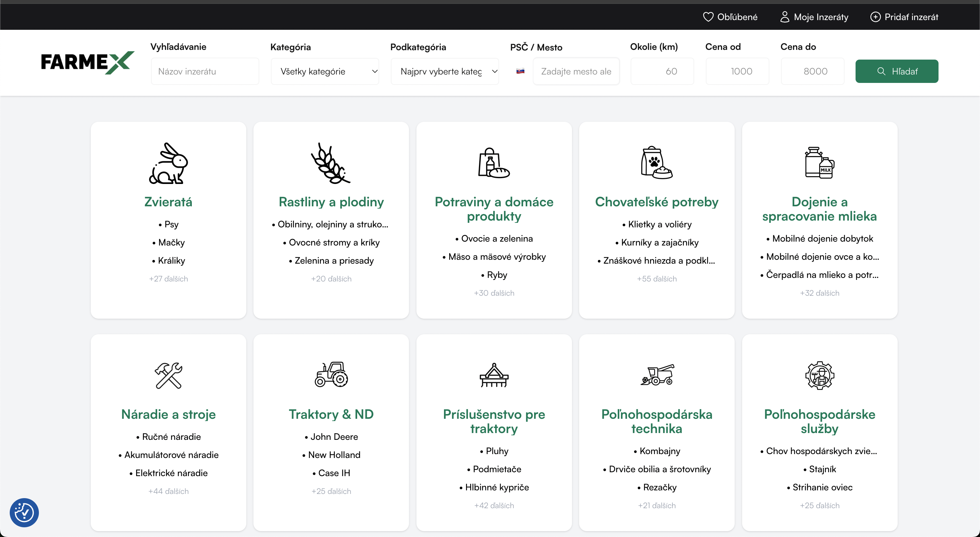
Task: Open the cookie settings badge icon
Action: click(24, 512)
